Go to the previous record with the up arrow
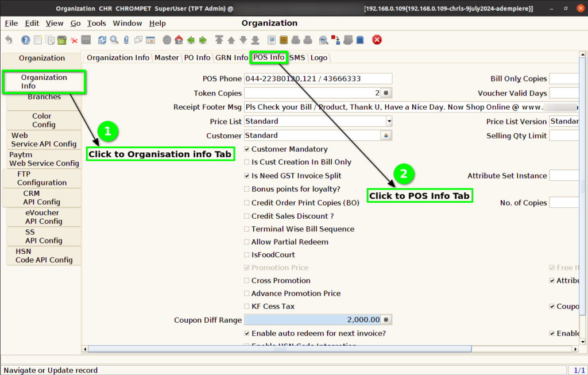Viewport: 588px width, 375px height. (231, 40)
